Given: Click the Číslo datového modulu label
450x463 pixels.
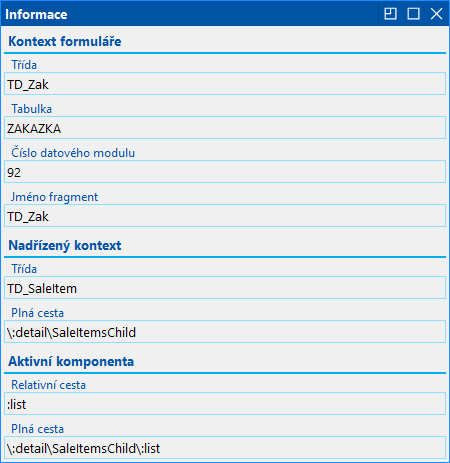Looking at the screenshot, I should (73, 153).
